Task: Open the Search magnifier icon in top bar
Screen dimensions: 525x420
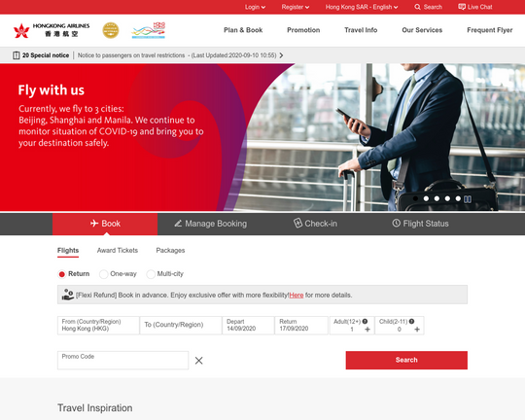Action: click(417, 7)
